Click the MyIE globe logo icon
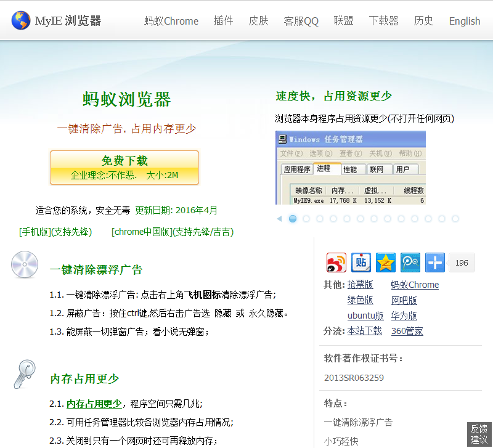The image size is (493, 448). (21, 20)
